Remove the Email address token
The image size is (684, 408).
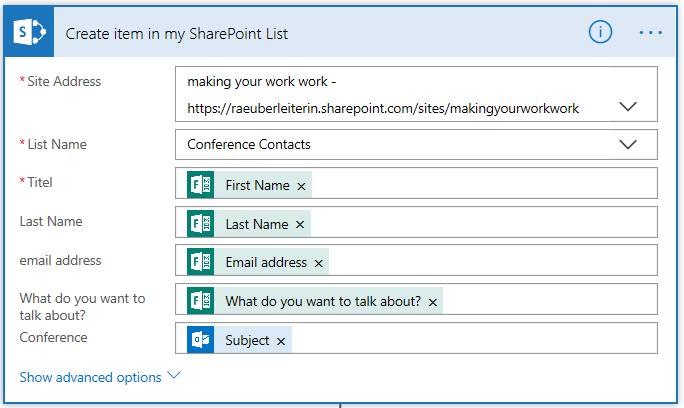coord(319,263)
